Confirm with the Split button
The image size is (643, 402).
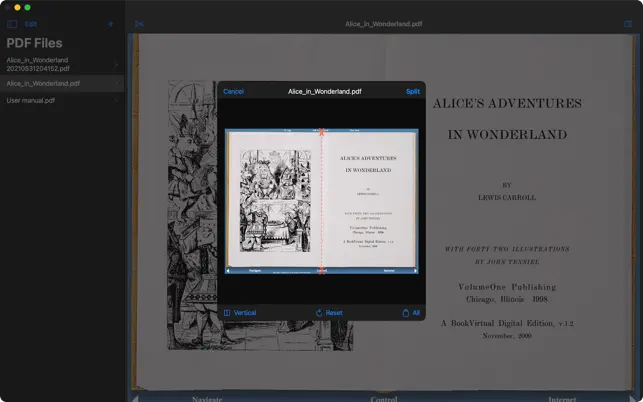(413, 91)
